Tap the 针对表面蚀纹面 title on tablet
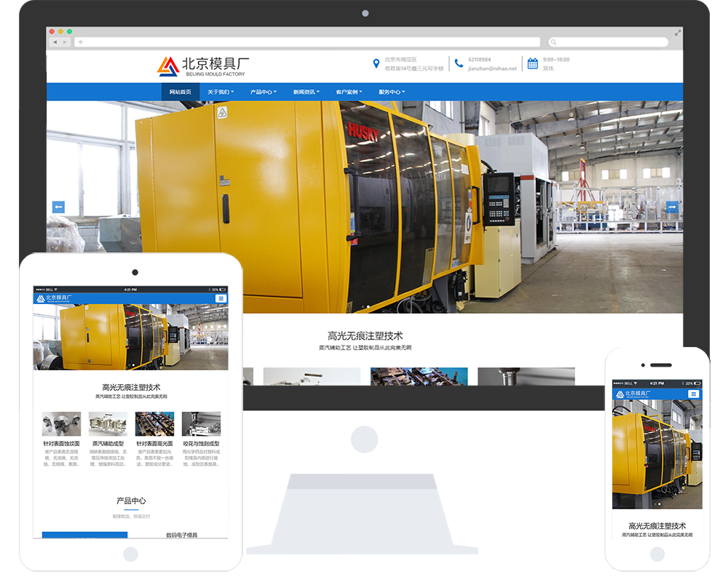 pyautogui.click(x=61, y=444)
